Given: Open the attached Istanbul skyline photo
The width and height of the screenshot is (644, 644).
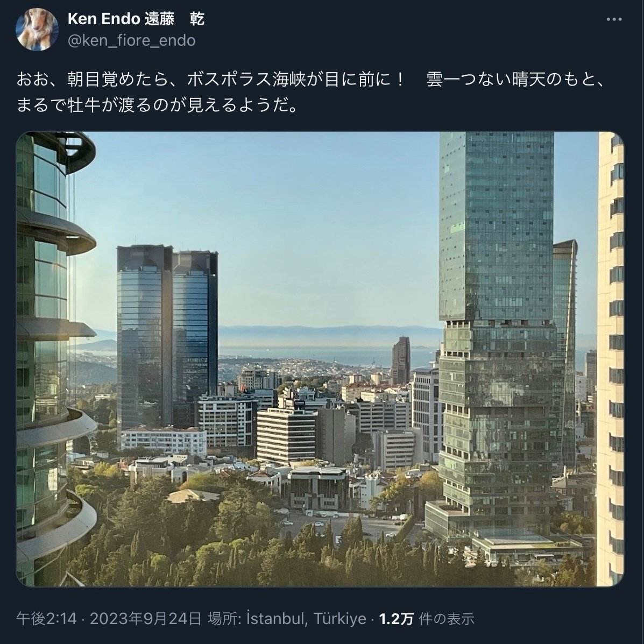Looking at the screenshot, I should click(320, 359).
